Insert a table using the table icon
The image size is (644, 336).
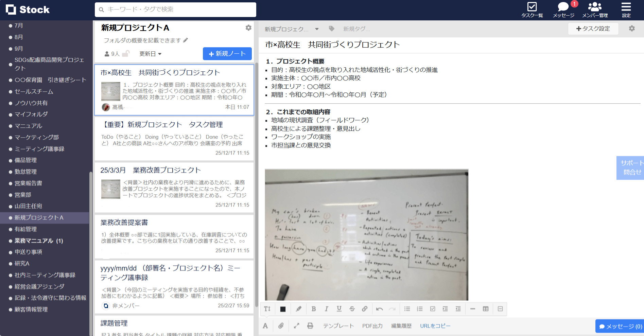coord(485,309)
